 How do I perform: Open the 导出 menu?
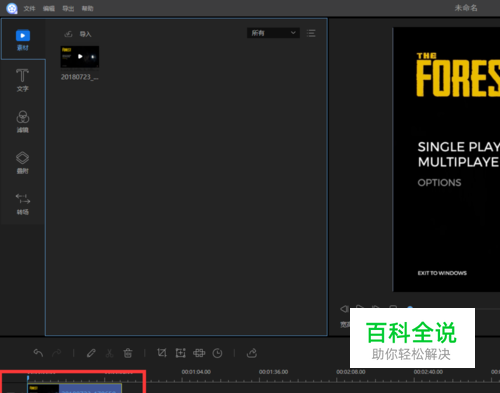pos(68,8)
